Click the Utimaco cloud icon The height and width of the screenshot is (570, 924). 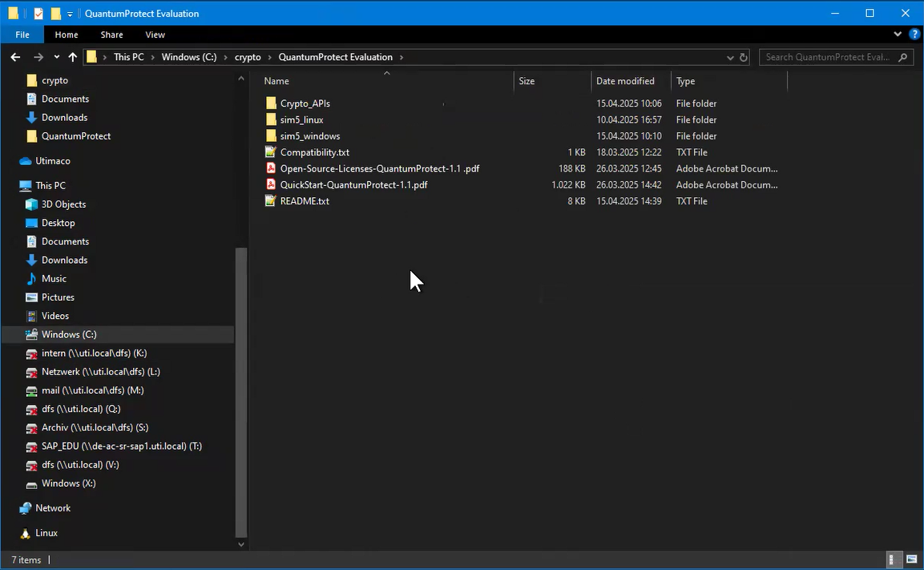click(x=26, y=161)
